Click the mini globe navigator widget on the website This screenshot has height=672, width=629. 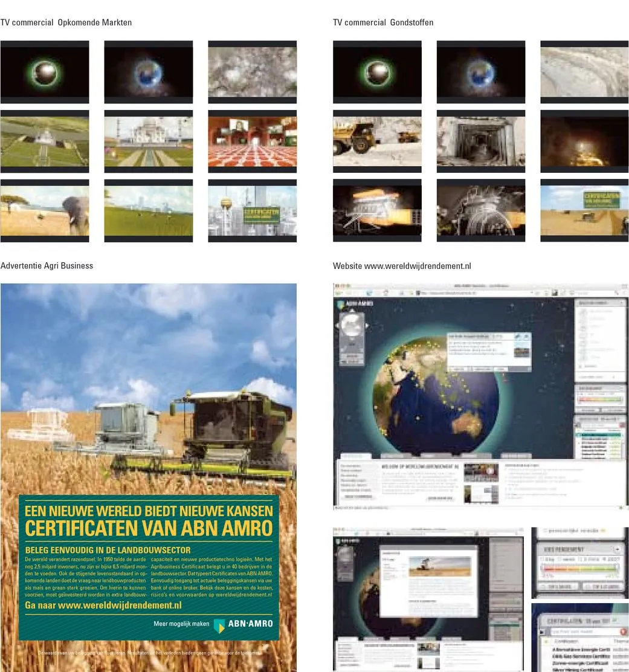pos(352,338)
